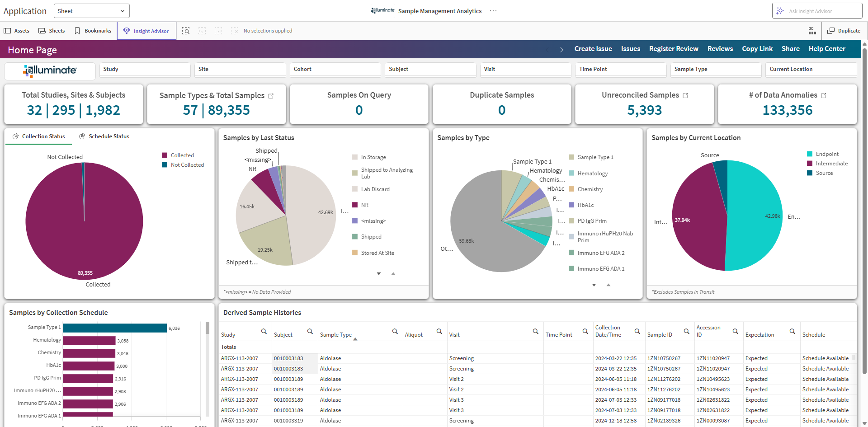Click the step forward selection icon

[218, 31]
